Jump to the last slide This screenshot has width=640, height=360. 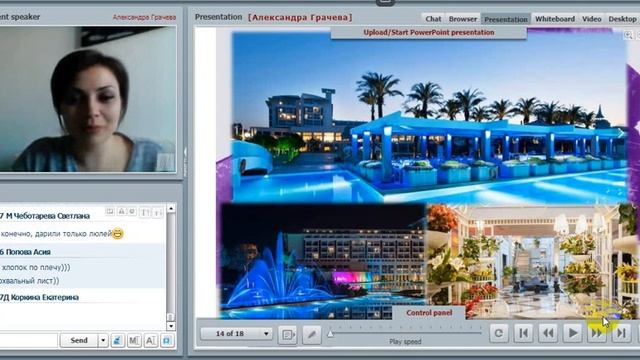tap(621, 333)
